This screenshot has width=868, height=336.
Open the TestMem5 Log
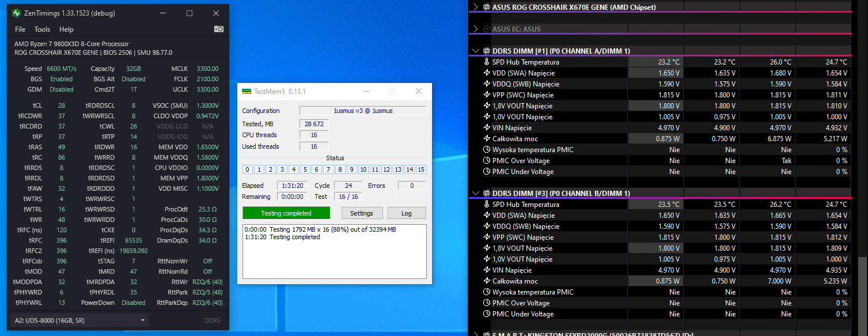[x=407, y=213]
